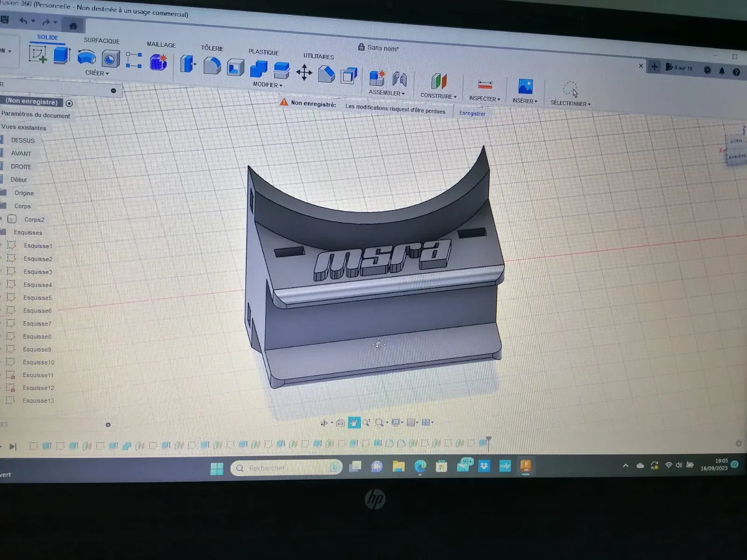Expand the SÉLECTIONNER dropdown
747x560 pixels.
click(x=571, y=104)
